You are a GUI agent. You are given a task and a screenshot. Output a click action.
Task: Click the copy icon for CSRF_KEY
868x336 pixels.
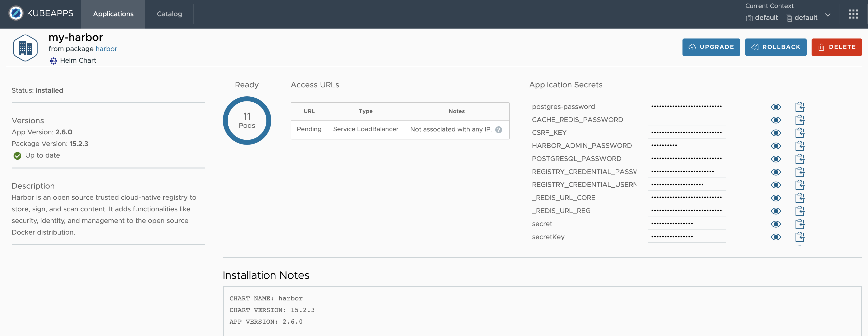pos(800,132)
